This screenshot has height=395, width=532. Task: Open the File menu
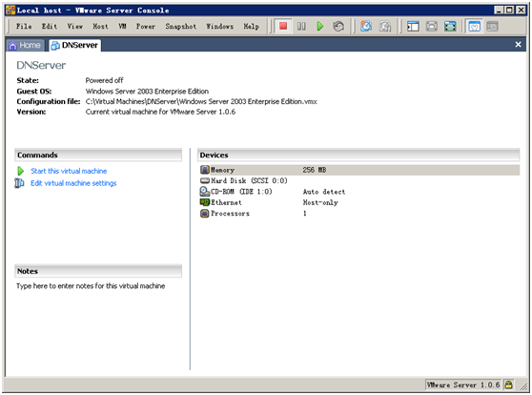pos(24,26)
